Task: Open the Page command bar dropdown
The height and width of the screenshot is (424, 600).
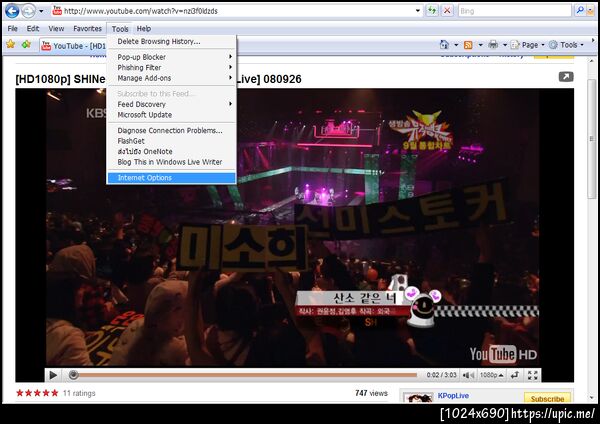Action: coord(527,45)
